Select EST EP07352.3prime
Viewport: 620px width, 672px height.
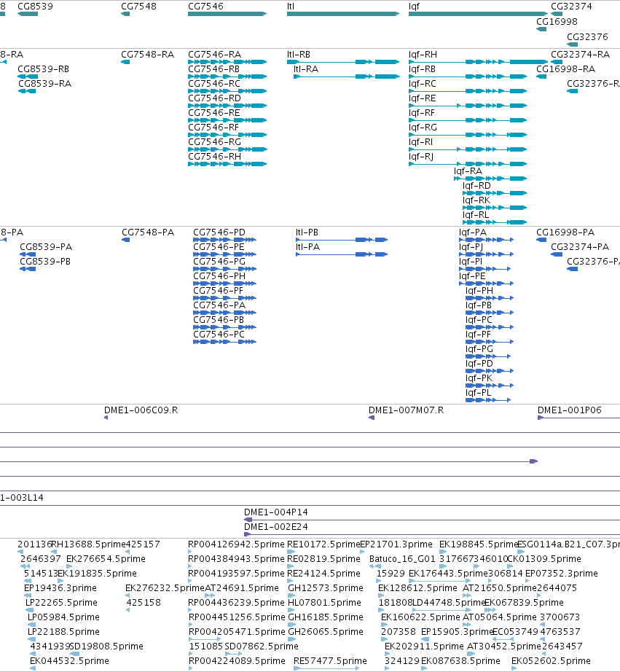click(561, 574)
